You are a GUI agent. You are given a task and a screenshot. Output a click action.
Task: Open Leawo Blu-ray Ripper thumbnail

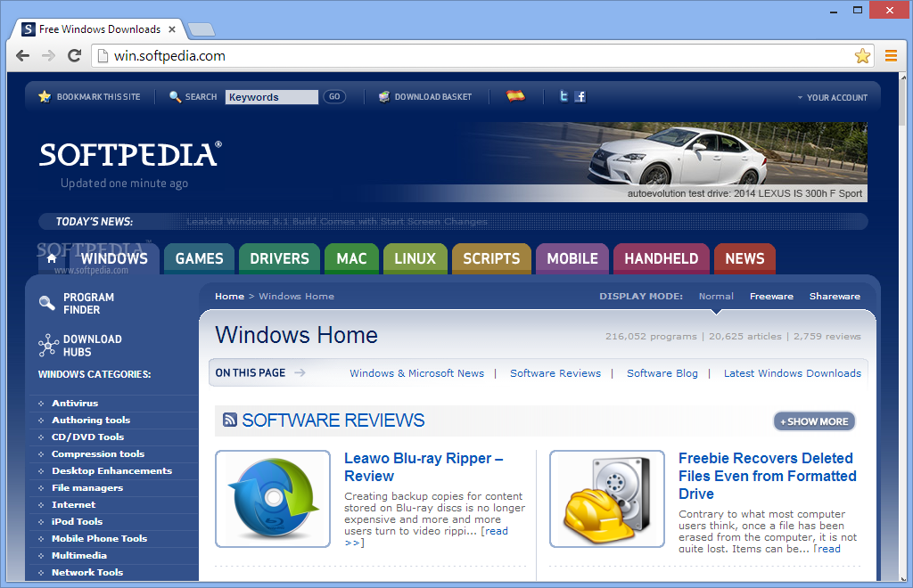[x=273, y=498]
